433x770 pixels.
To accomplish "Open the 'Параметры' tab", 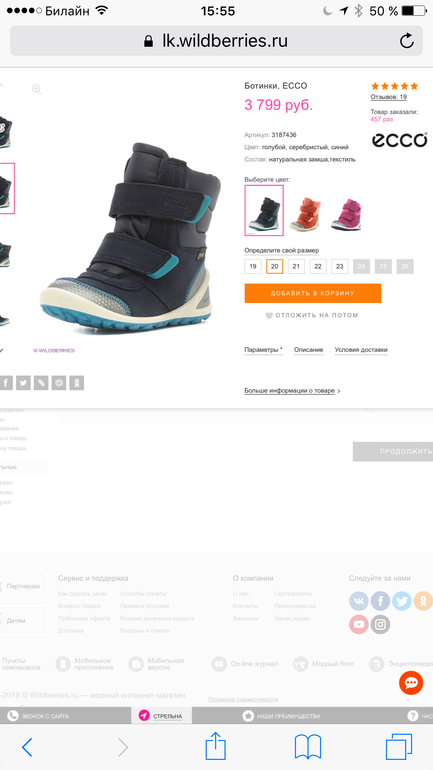I will (264, 350).
